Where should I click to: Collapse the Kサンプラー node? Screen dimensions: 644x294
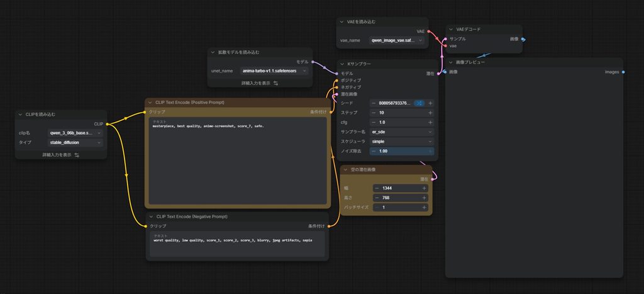point(342,64)
